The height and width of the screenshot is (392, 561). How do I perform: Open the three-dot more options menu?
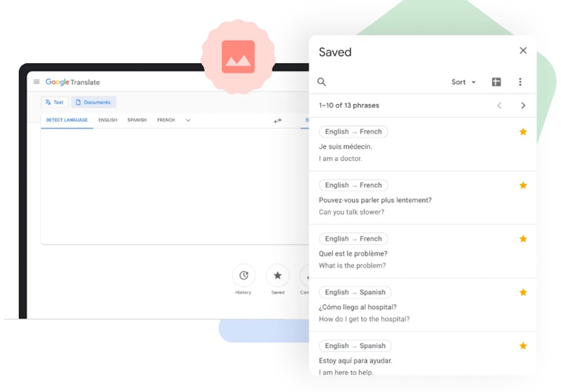pyautogui.click(x=520, y=82)
